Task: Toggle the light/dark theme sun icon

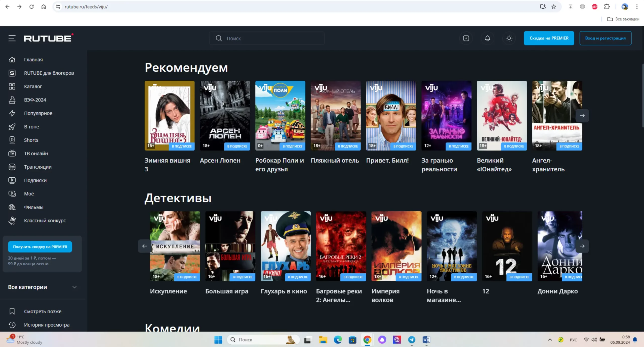Action: click(x=509, y=38)
